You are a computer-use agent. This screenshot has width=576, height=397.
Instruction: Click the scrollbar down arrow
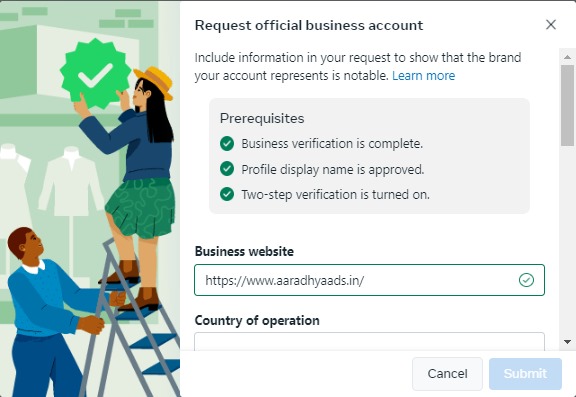[x=567, y=342]
